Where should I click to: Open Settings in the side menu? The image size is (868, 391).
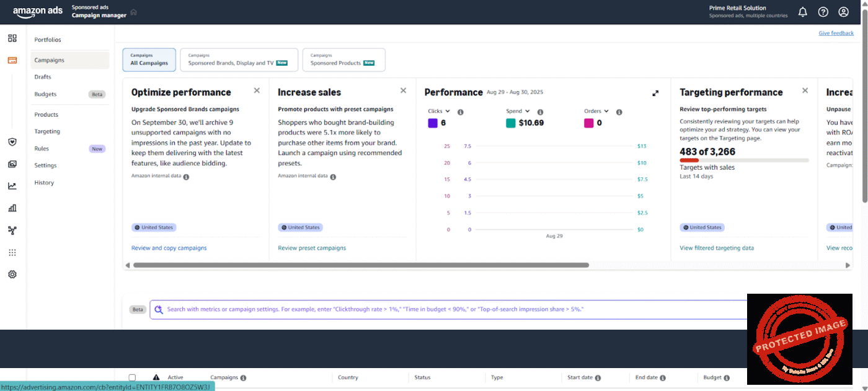[x=45, y=165]
